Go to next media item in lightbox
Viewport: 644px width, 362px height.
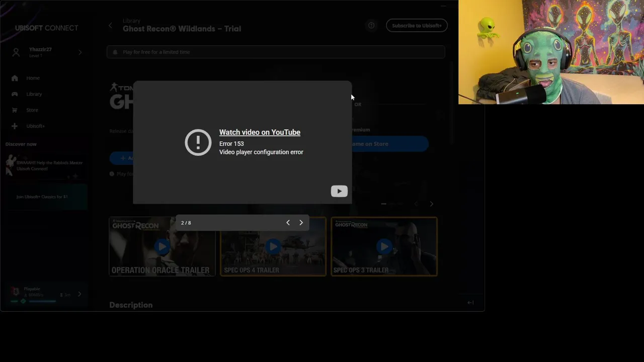point(301,223)
